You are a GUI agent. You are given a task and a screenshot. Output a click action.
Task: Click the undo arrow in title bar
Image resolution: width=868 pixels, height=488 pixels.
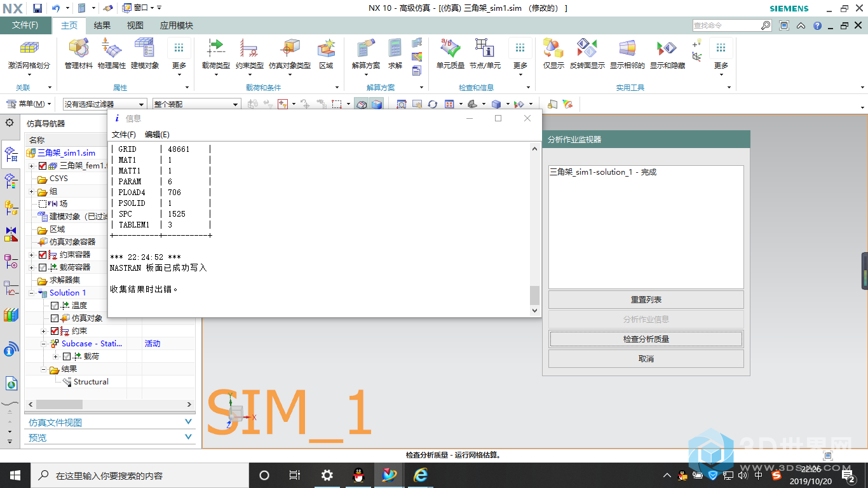coord(55,8)
